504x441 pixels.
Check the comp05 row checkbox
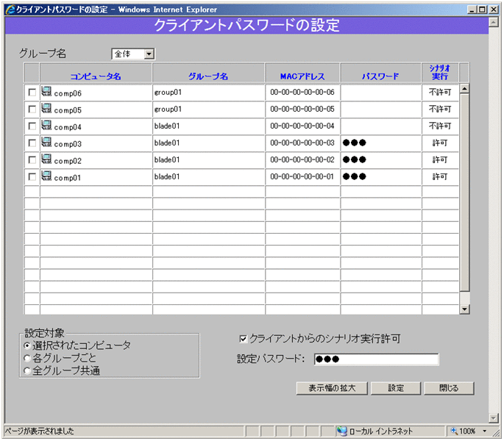click(32, 110)
